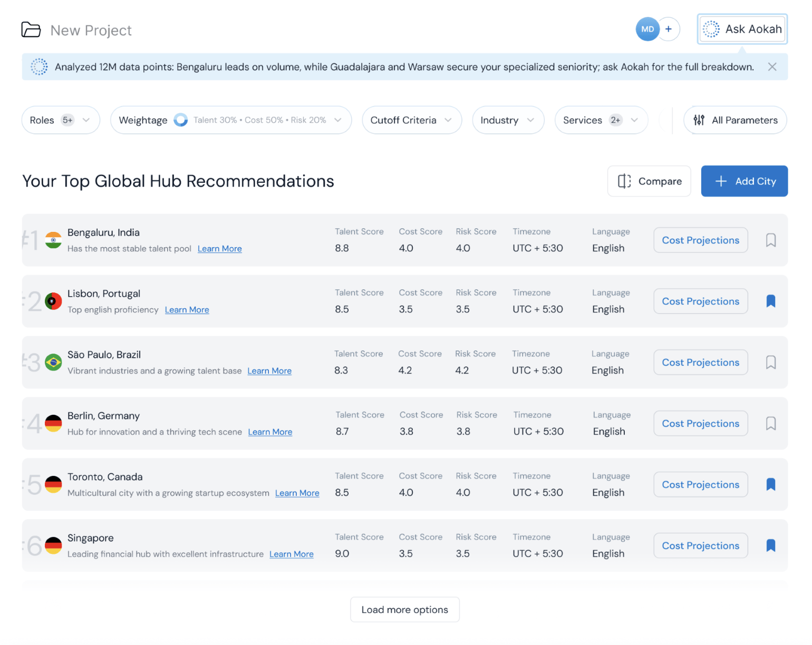Follow Learn More link for Bengaluru
Viewport: 812px width, 645px height.
[220, 249]
